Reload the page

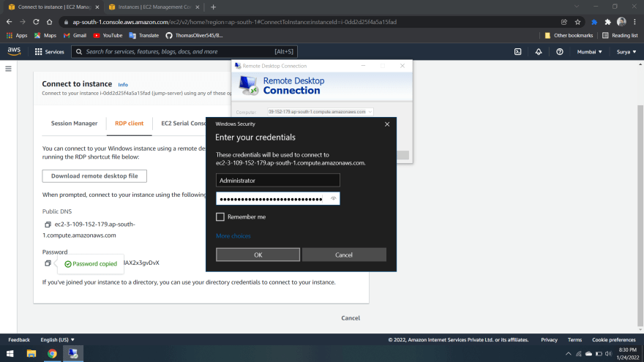click(36, 22)
